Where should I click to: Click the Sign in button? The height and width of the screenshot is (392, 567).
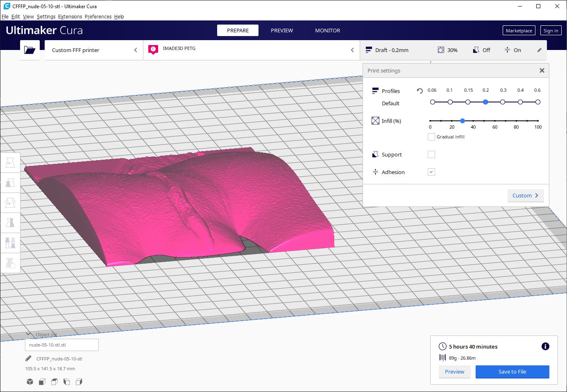point(551,31)
